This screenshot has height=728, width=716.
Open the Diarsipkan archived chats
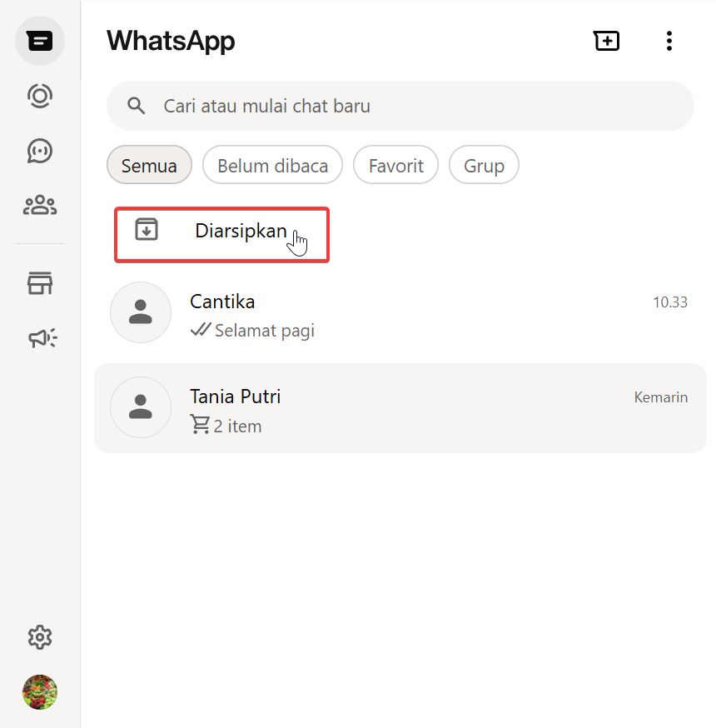[240, 232]
